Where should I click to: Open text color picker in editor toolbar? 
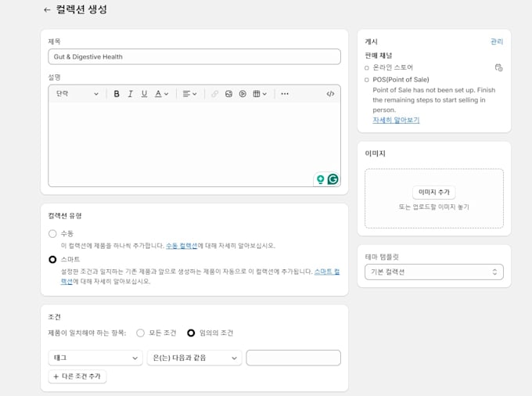coord(161,94)
